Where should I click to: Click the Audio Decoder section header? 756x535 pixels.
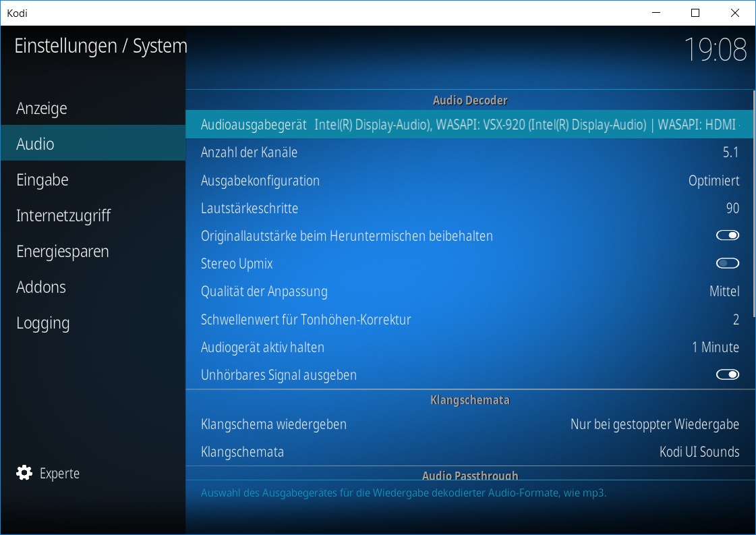tap(470, 101)
